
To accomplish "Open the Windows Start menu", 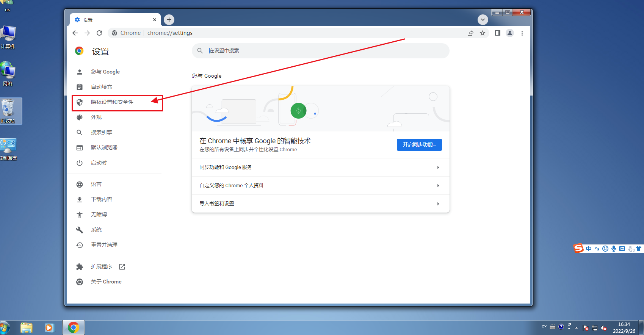I will pyautogui.click(x=5, y=327).
